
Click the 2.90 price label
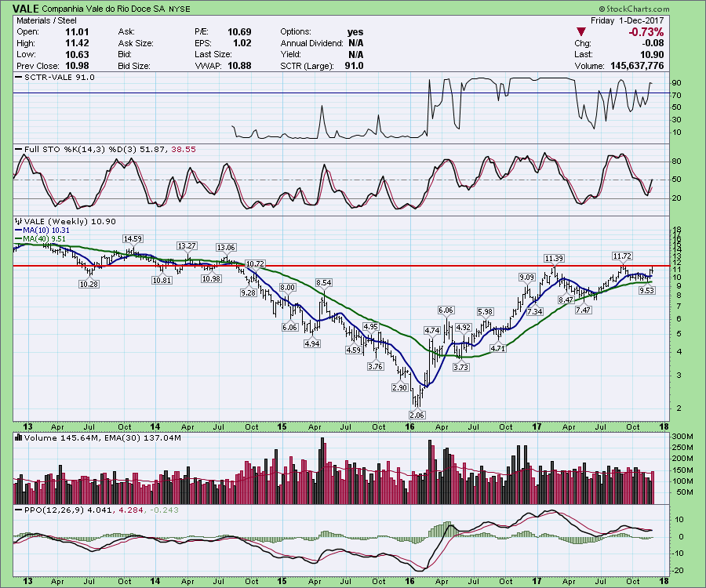pos(399,387)
